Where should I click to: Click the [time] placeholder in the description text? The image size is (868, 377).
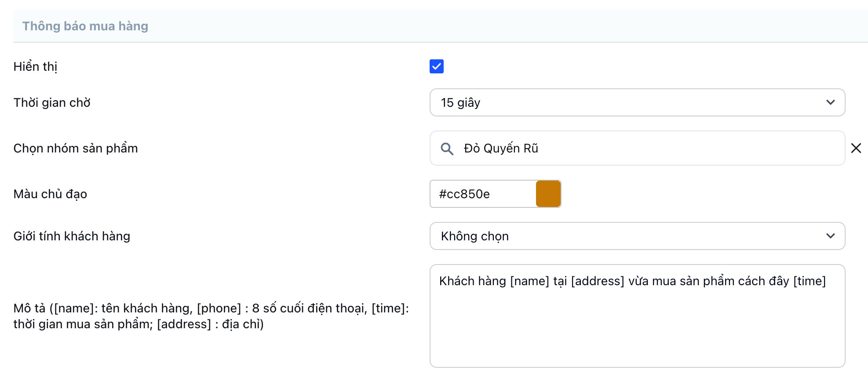809,281
